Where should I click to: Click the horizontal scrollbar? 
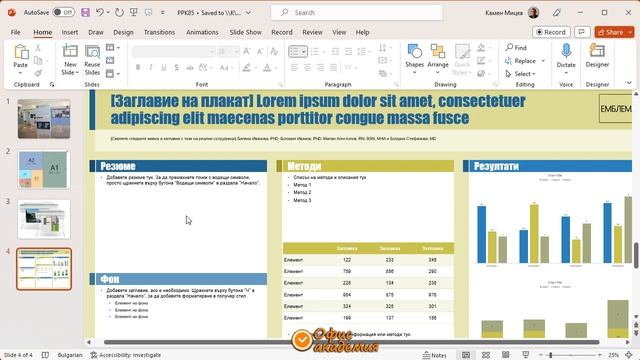tap(351, 342)
